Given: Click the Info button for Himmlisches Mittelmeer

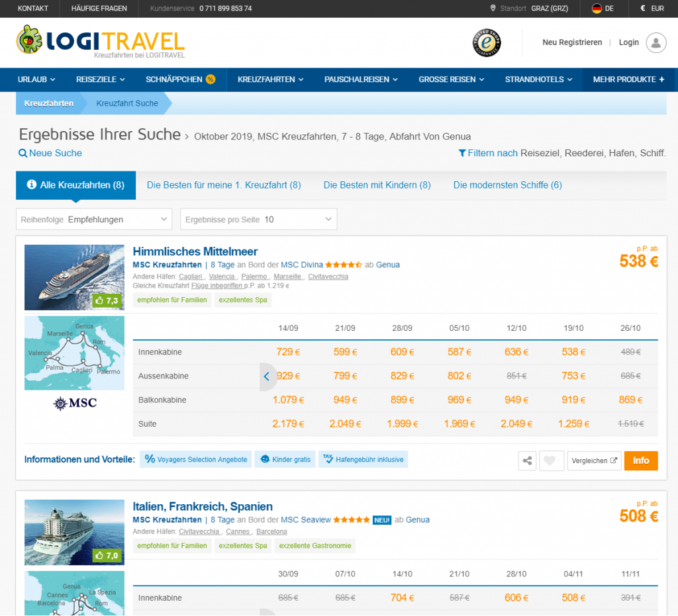Looking at the screenshot, I should point(641,461).
